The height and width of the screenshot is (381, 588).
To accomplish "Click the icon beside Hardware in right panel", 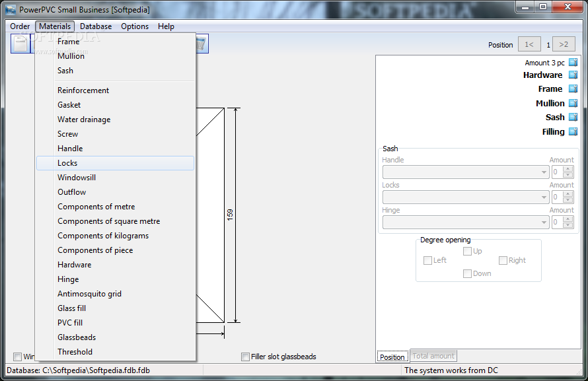I will (x=573, y=75).
